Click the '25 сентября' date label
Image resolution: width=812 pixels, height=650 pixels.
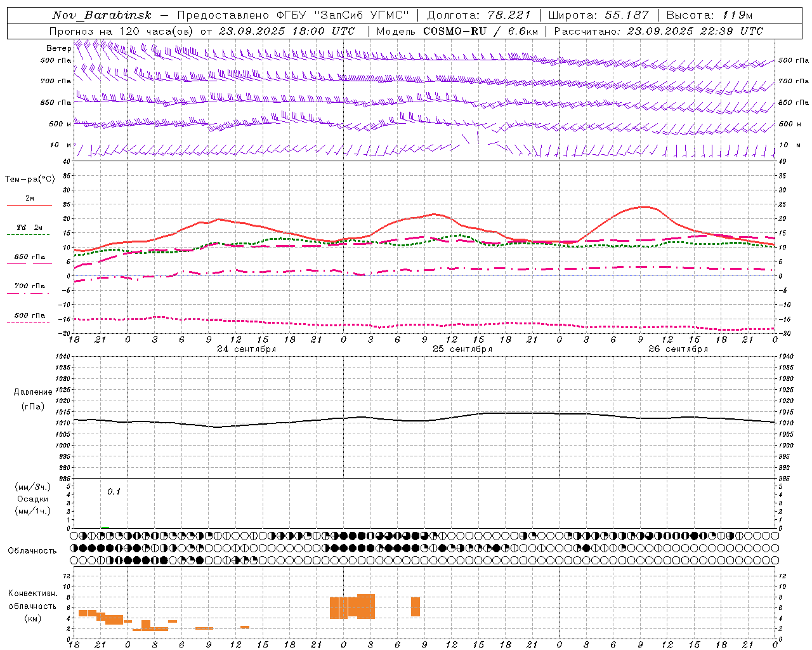coord(462,349)
